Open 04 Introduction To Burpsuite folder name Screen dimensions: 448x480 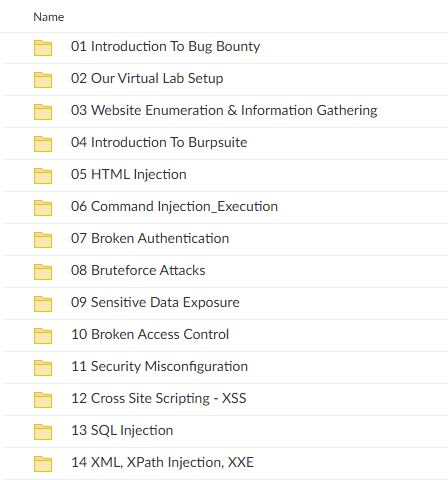[x=159, y=142]
